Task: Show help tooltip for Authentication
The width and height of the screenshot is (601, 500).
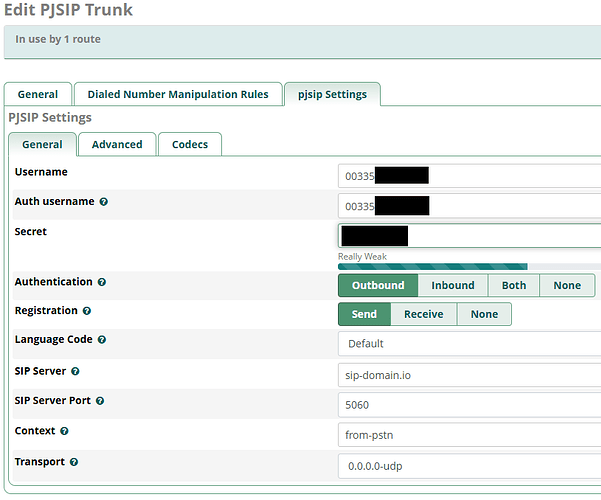Action: [x=102, y=282]
